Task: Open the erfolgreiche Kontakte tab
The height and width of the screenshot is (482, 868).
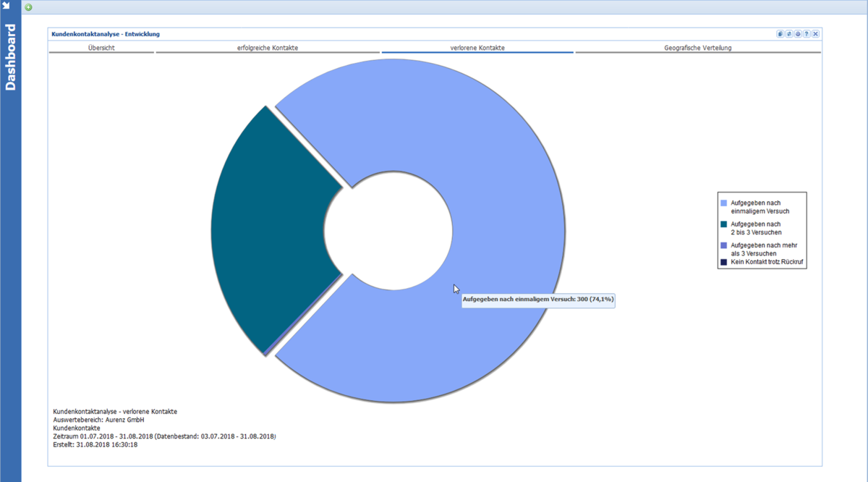Action: [x=268, y=48]
